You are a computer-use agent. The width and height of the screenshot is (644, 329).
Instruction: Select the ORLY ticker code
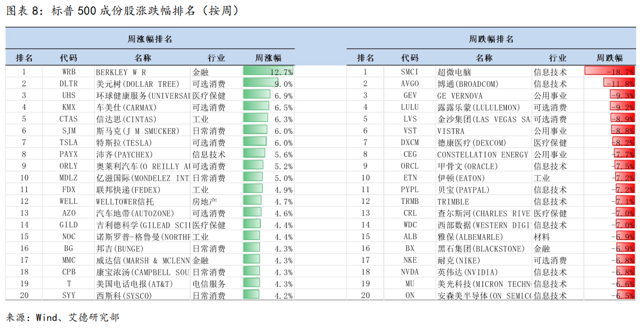(69, 166)
